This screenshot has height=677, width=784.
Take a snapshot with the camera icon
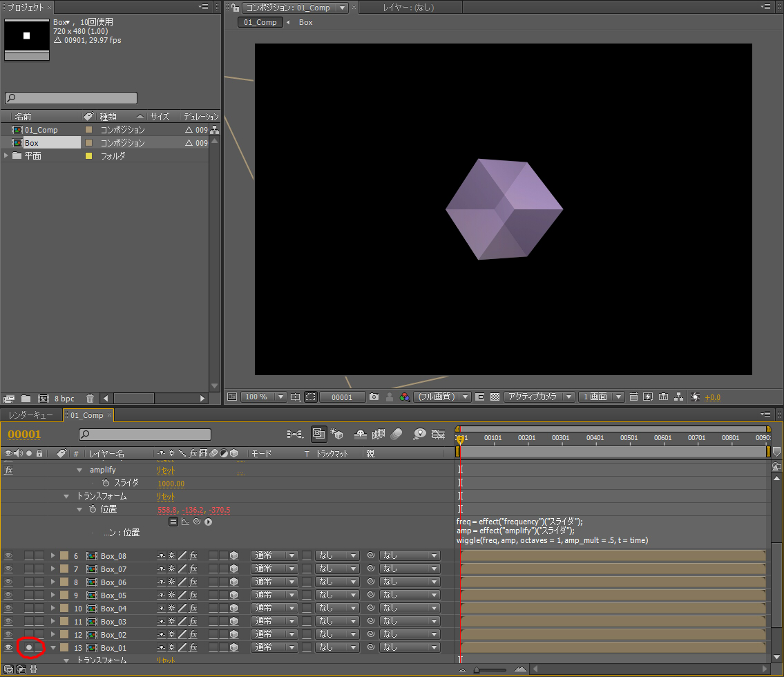374,397
